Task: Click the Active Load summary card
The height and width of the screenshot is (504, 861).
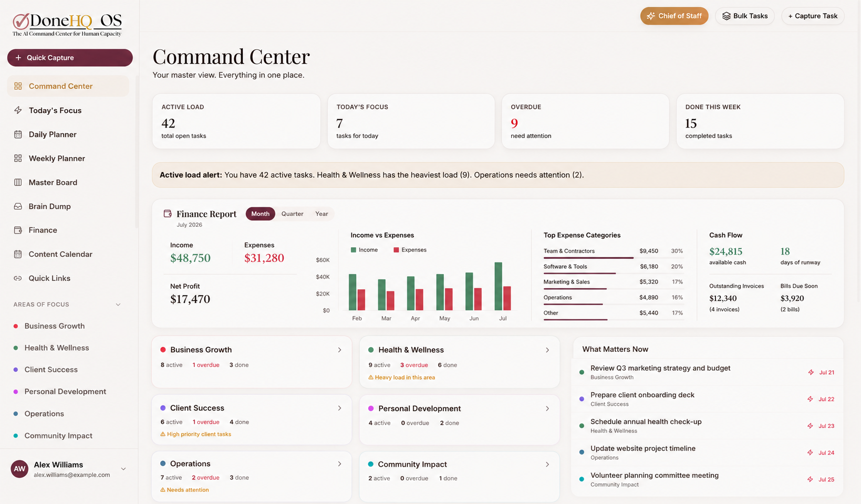Action: [x=236, y=121]
